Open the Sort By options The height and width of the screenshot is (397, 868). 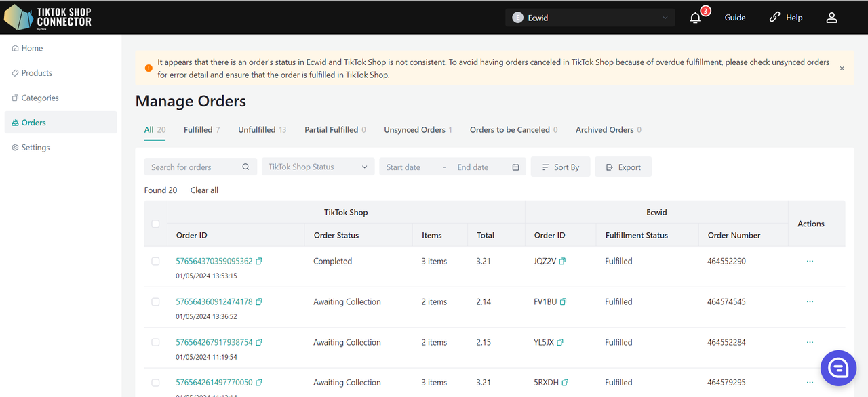560,167
